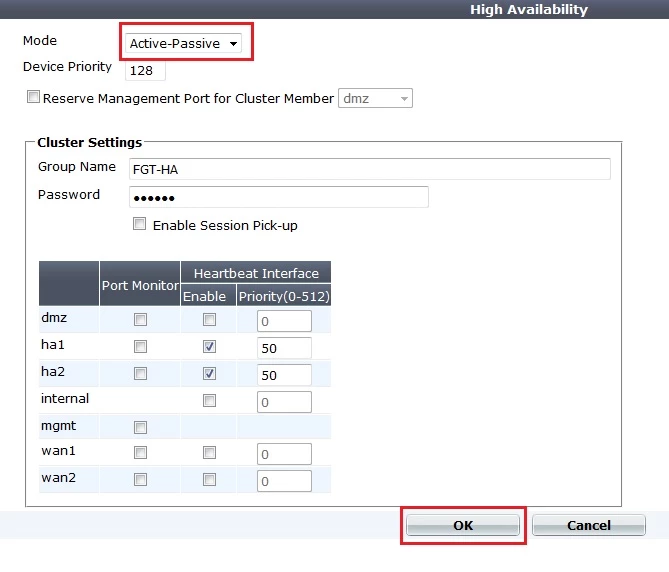Click the 'Cluster Settings' group title
The height and width of the screenshot is (572, 669).
[x=90, y=142]
